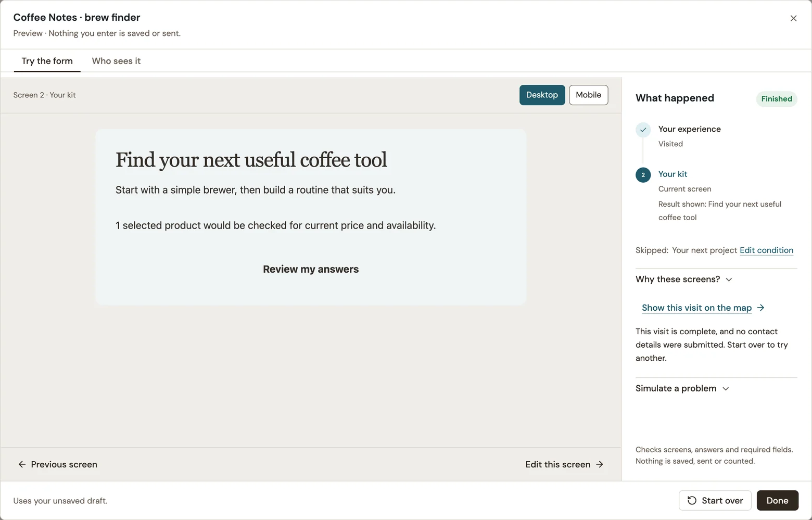Click Done to finish preview

tap(777, 500)
